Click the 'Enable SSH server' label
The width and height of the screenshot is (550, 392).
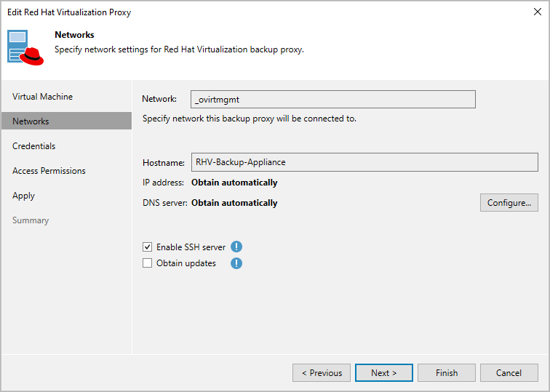point(191,247)
